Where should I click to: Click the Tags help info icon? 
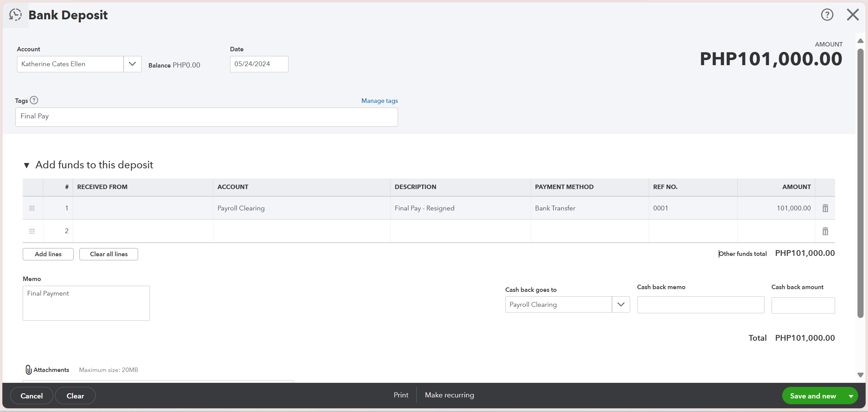(34, 100)
